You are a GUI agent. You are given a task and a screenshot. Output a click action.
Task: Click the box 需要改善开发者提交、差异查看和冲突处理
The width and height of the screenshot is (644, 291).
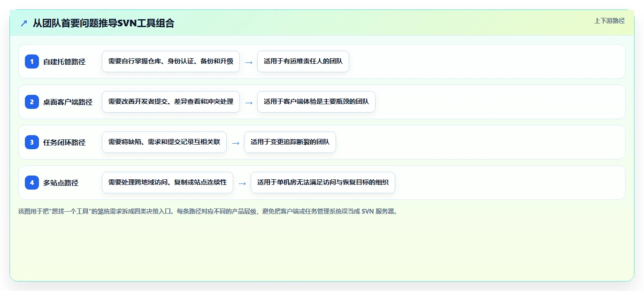(171, 102)
